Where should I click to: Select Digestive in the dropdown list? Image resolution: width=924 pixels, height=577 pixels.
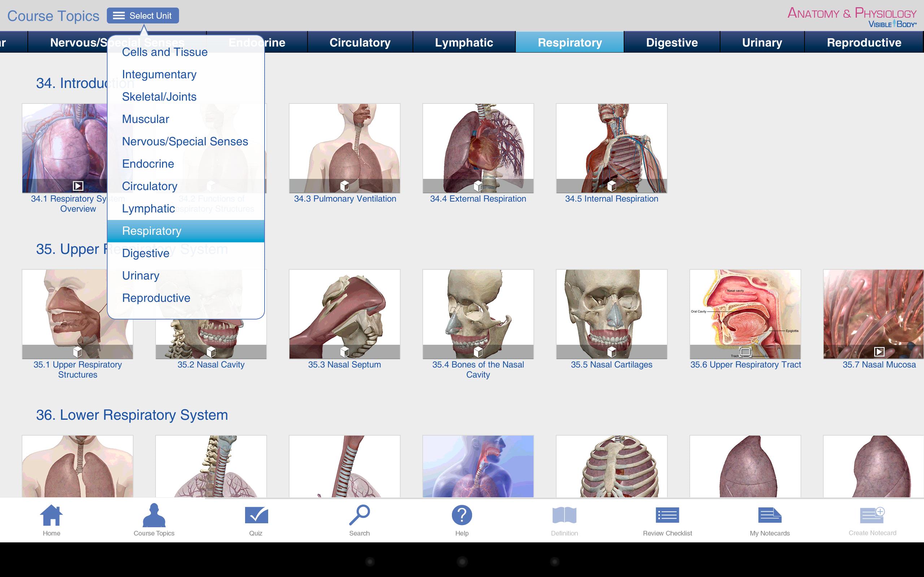[x=145, y=253]
